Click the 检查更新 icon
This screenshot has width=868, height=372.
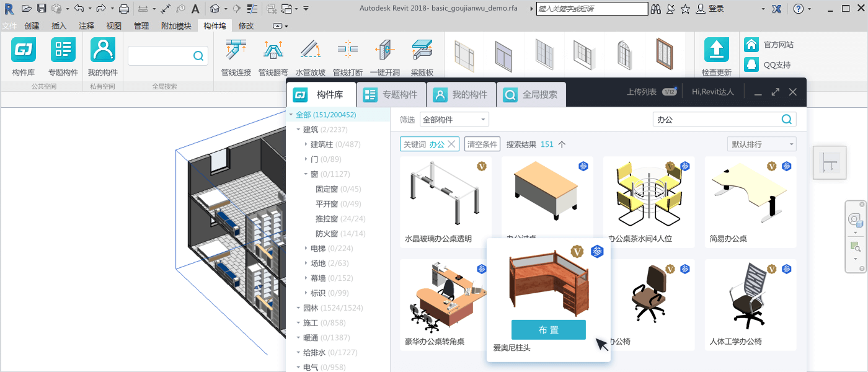717,50
